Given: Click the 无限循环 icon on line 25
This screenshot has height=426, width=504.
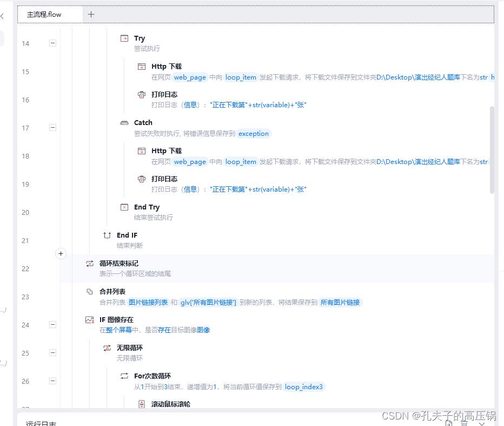Looking at the screenshot, I should (107, 348).
